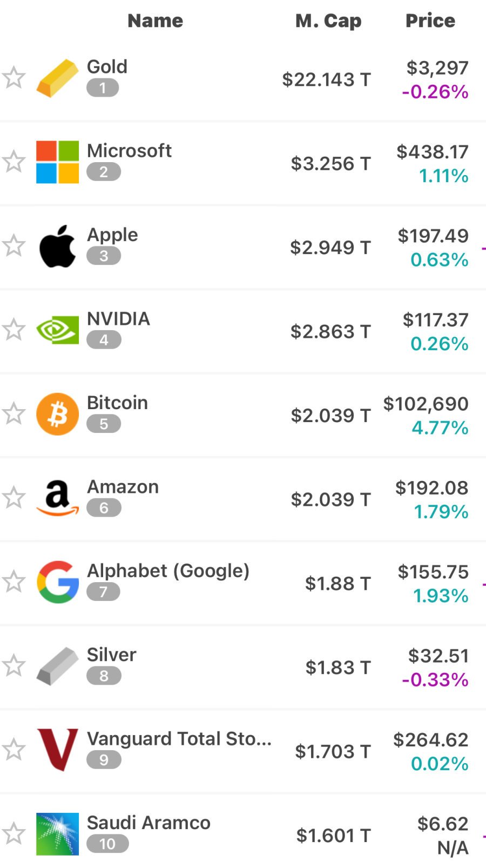Toggle the favorite star for Bitcoin
This screenshot has height=868, width=486.
(13, 413)
